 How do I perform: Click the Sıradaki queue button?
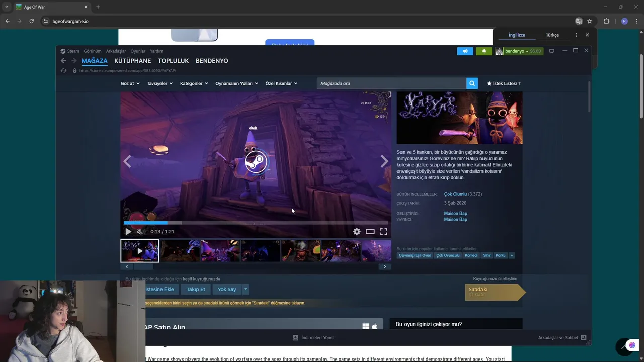[495, 292]
